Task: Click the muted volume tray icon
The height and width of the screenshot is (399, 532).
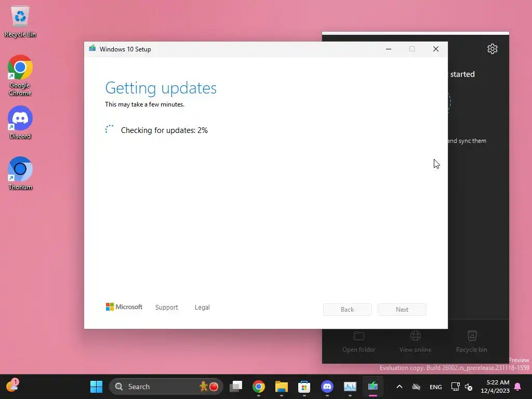Action: pos(469,387)
